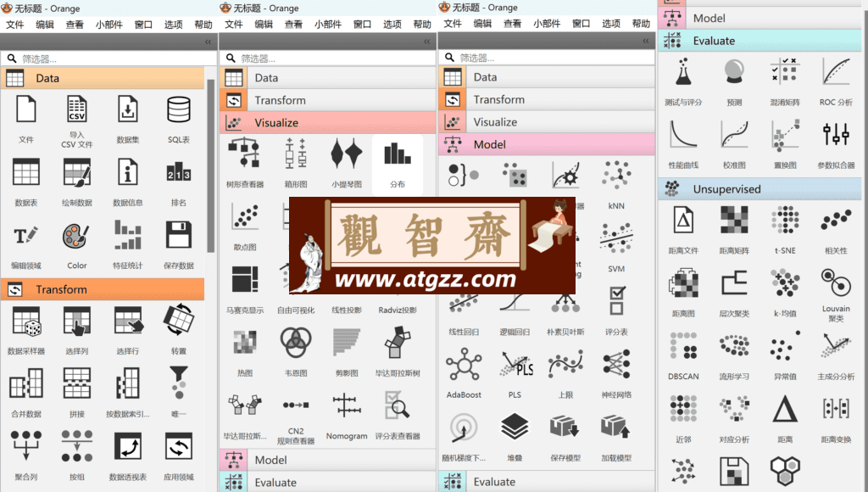Viewport: 868px width, 492px height.
Task: Open 小部件 menu in the window showing Data widgets
Action: coord(108,25)
